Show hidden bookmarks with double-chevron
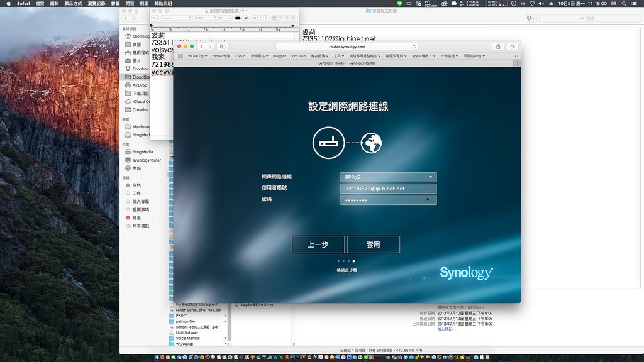This screenshot has width=644, height=362. [516, 56]
